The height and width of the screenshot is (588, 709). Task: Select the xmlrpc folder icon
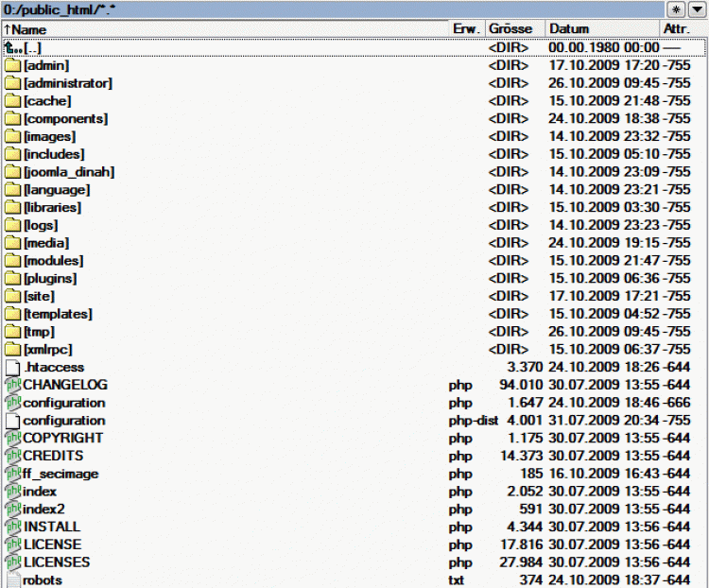pos(12,349)
